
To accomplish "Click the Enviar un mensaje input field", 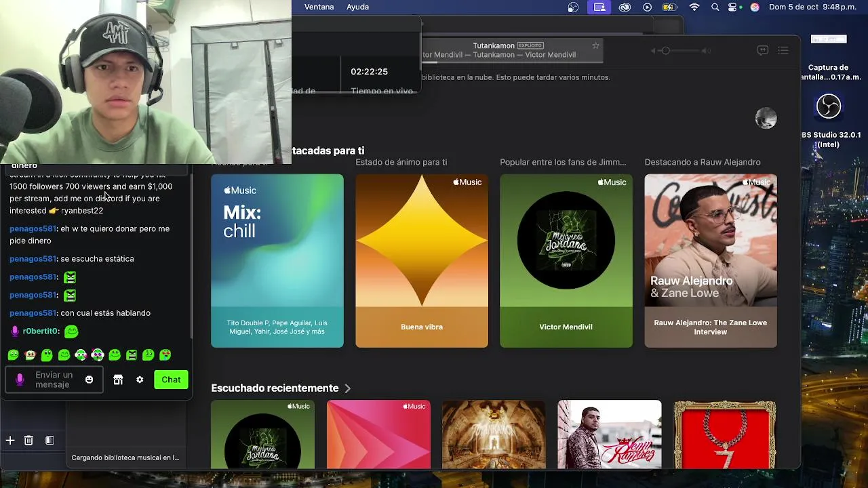I will 54,380.
